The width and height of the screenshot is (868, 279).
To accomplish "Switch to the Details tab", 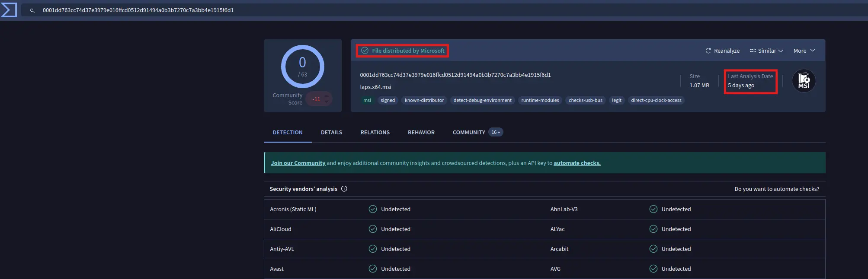I will coord(331,133).
